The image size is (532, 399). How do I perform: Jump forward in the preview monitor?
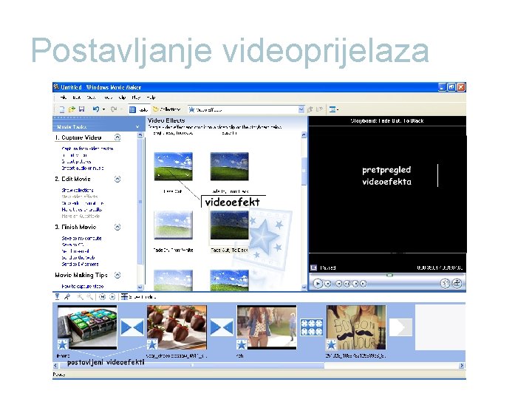pyautogui.click(x=364, y=284)
